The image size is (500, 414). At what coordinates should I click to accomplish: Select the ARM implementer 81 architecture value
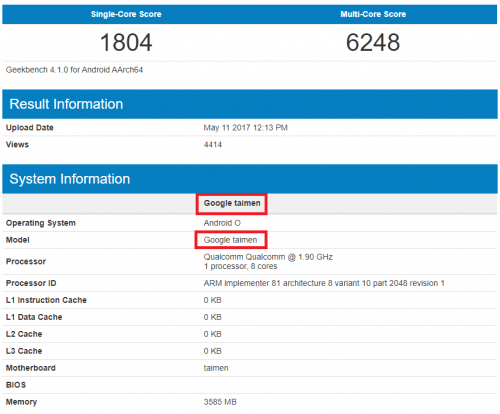[x=324, y=283]
